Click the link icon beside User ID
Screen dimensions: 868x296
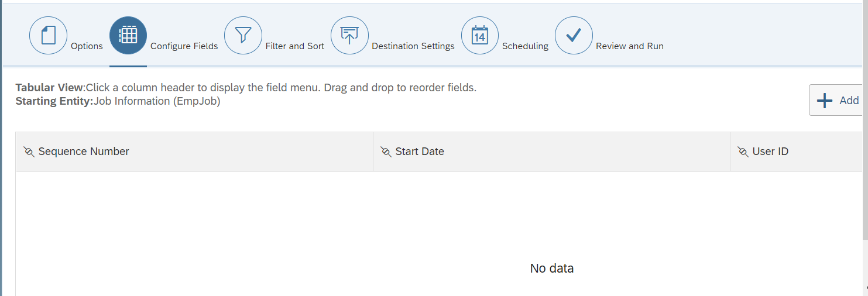(743, 152)
